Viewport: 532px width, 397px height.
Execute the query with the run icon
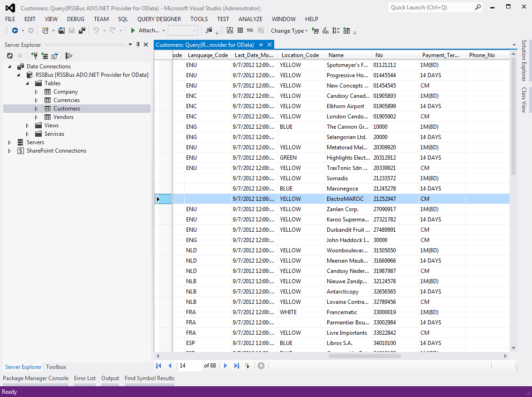(x=315, y=30)
